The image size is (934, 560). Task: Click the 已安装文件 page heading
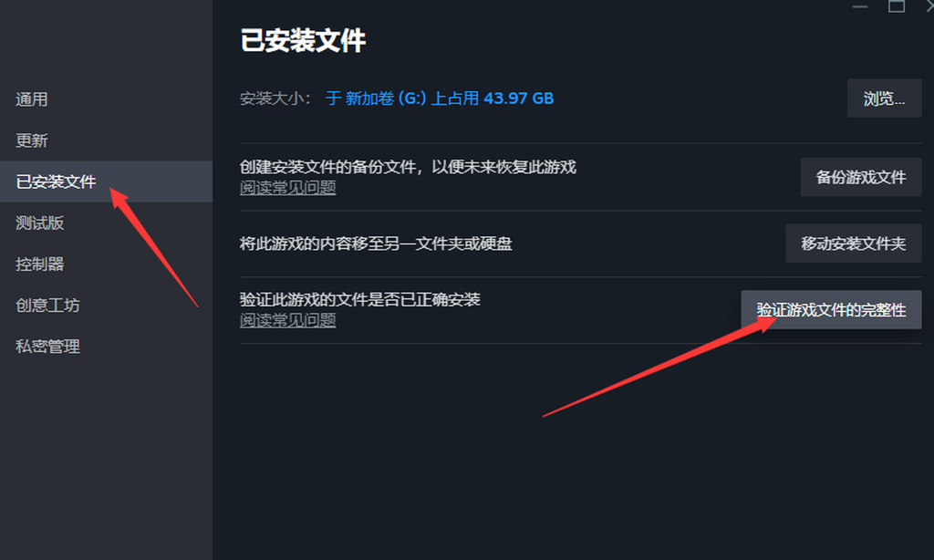[303, 40]
